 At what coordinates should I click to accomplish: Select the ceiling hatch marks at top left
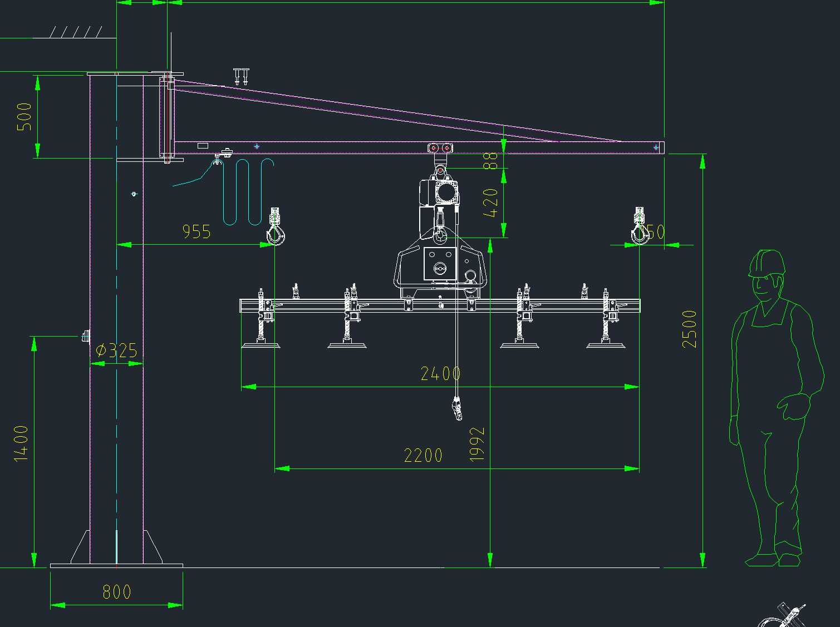coord(75,32)
